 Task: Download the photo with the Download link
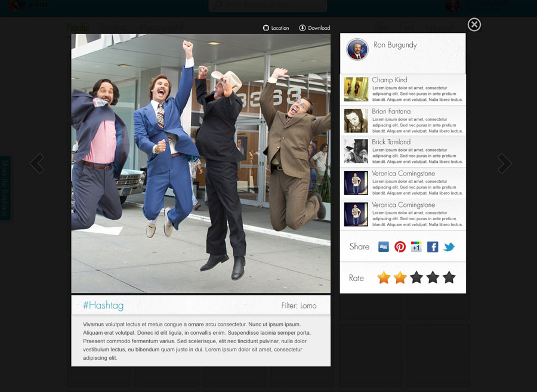click(314, 28)
